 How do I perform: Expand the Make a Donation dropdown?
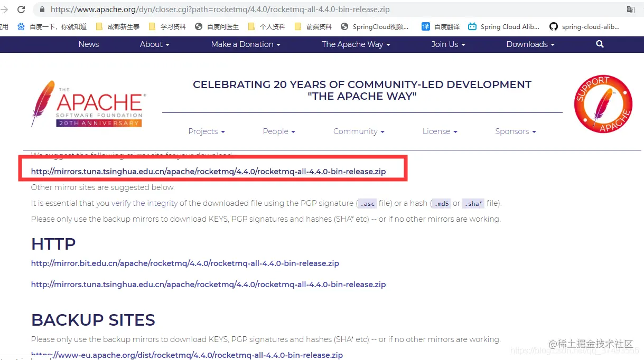pyautogui.click(x=246, y=44)
